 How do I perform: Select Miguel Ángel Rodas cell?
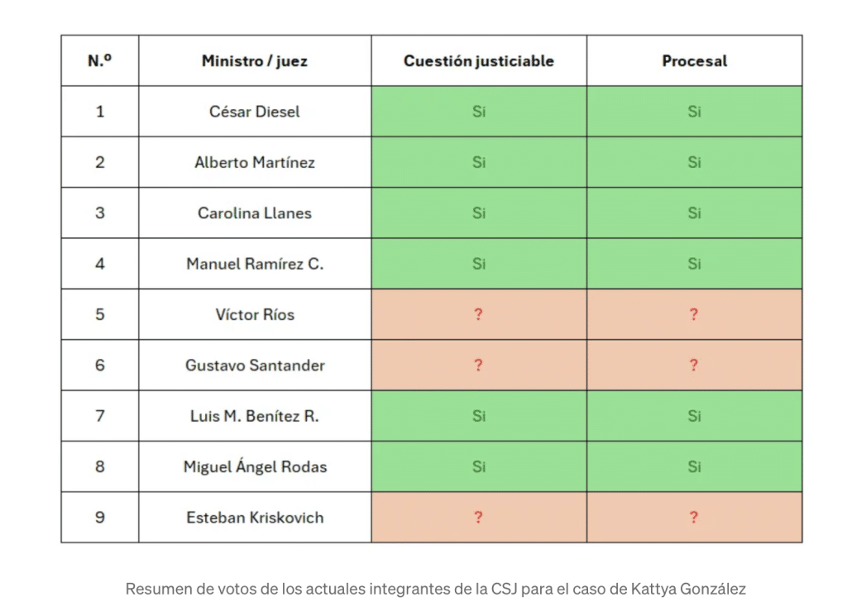pos(255,467)
